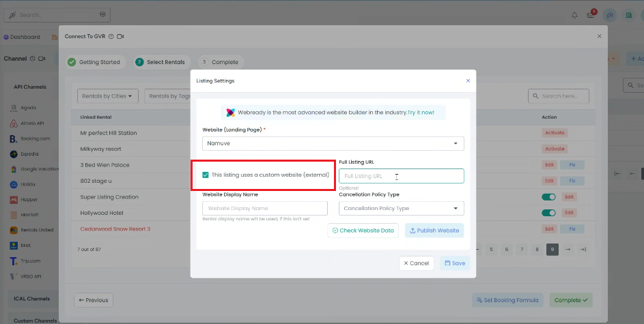Select Hopper channel
The image size is (644, 324).
pyautogui.click(x=24, y=200)
